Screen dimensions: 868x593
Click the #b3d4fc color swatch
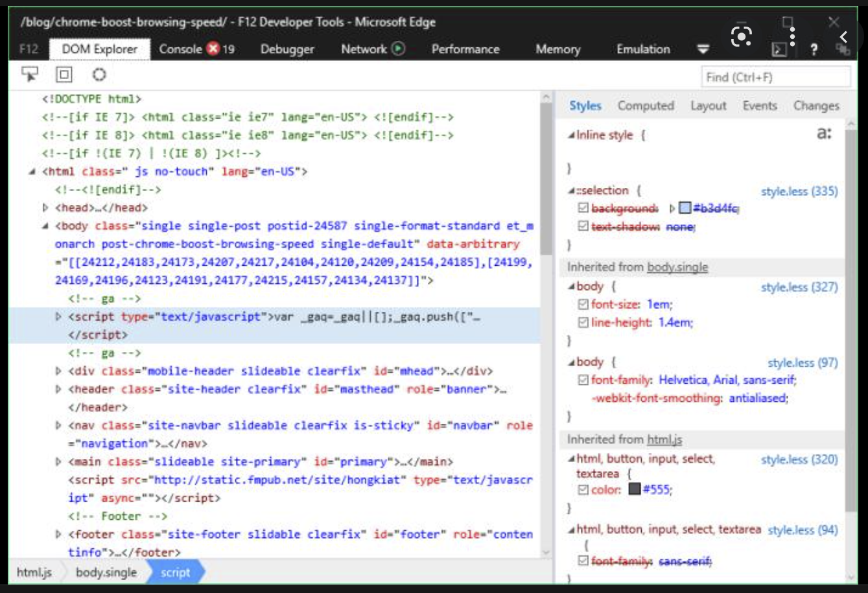pos(685,208)
